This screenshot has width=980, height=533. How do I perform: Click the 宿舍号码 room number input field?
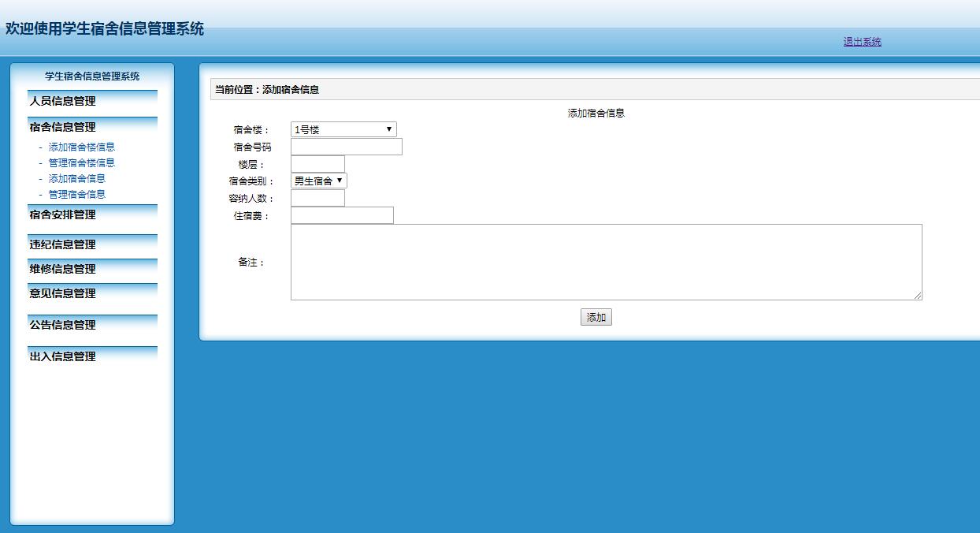point(345,146)
